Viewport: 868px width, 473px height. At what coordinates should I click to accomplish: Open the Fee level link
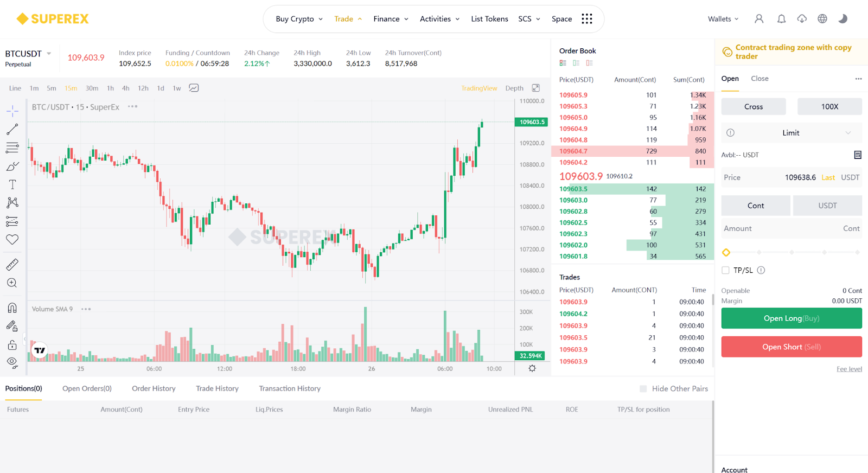click(849, 369)
